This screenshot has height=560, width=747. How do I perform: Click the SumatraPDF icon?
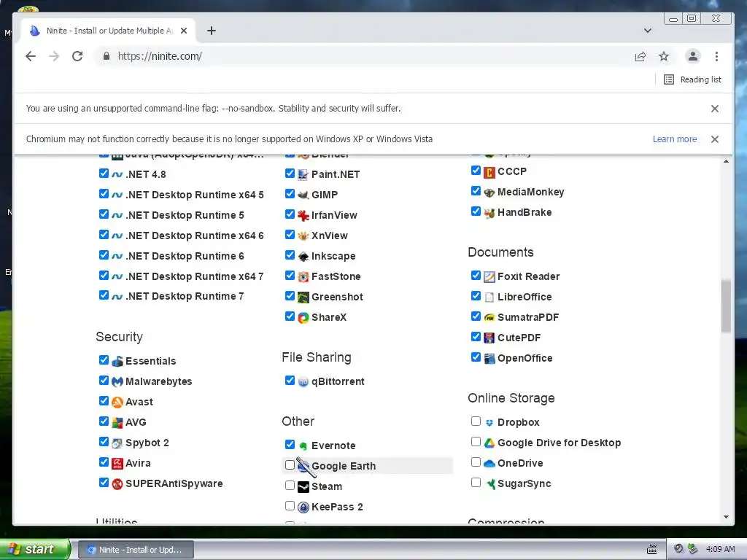489,318
